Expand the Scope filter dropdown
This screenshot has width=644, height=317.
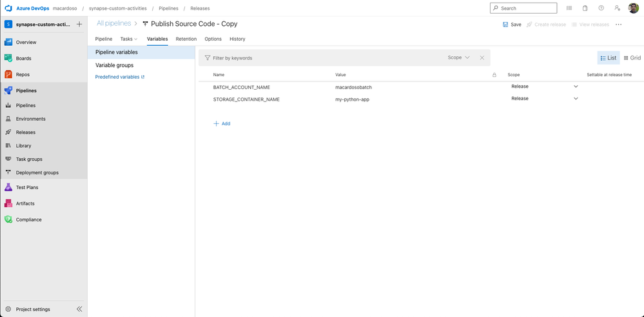coord(459,57)
